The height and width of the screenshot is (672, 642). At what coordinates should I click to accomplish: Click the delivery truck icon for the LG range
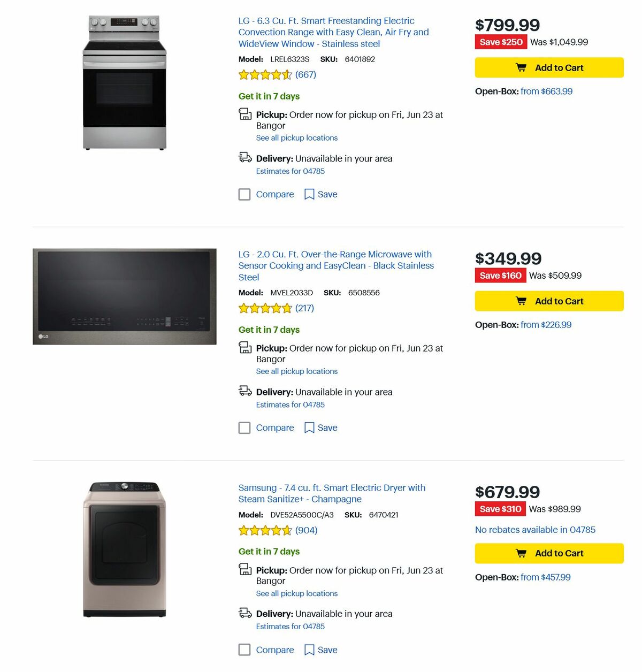[x=245, y=158]
